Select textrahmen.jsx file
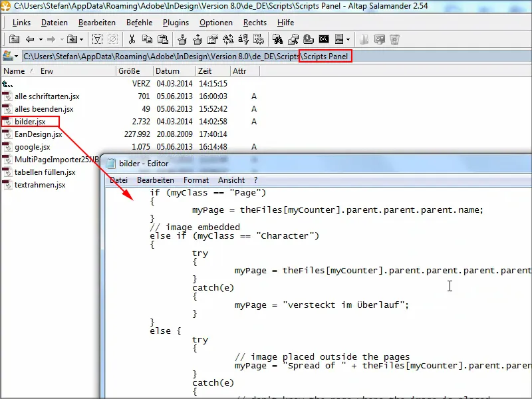 40,185
